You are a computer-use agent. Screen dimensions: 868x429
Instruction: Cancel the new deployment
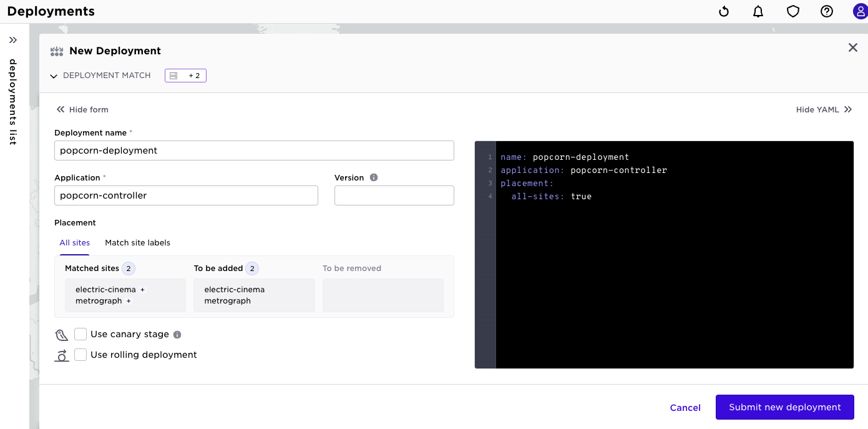(685, 407)
